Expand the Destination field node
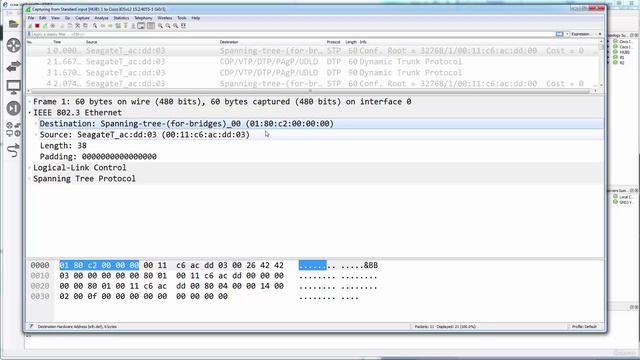The width and height of the screenshot is (640, 360). coord(36,124)
